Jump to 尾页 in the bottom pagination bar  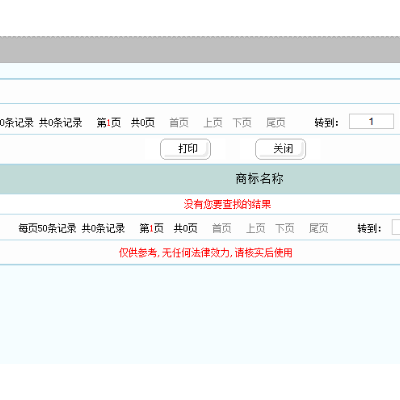(319, 228)
